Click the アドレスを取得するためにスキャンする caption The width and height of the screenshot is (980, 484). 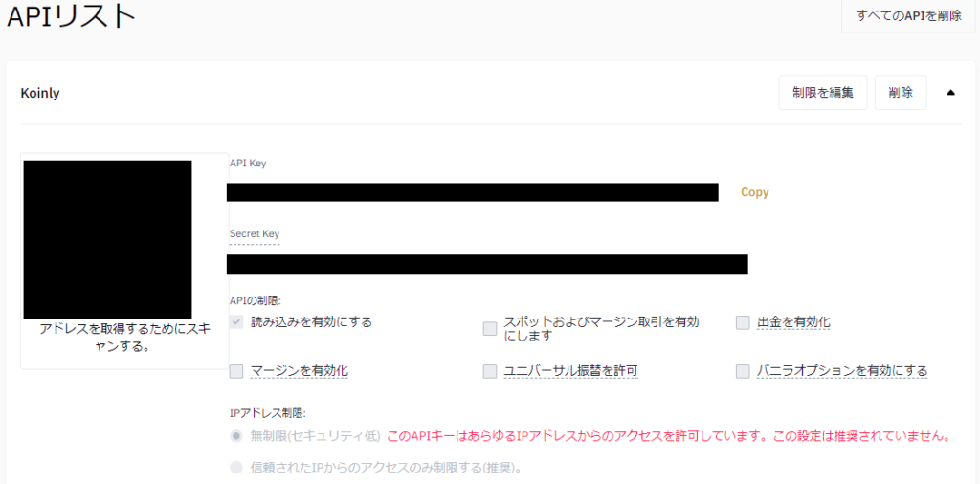[125, 338]
